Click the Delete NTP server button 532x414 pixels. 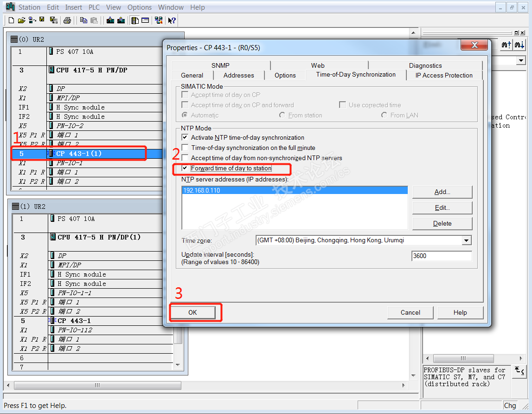coord(442,223)
